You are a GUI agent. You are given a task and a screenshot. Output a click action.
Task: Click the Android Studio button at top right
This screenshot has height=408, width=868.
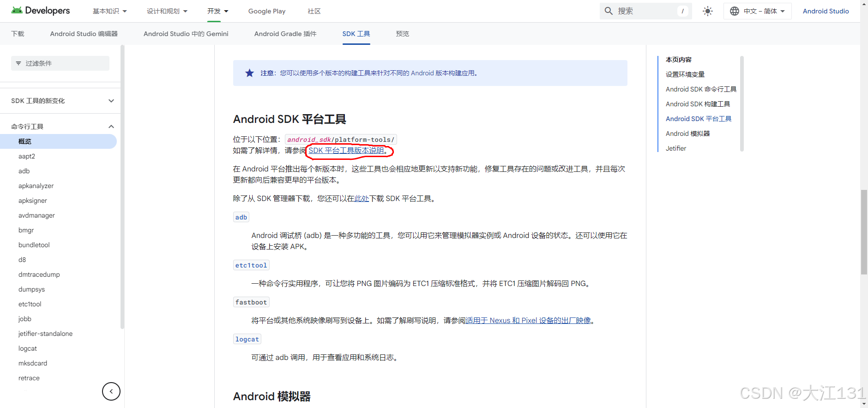(826, 11)
